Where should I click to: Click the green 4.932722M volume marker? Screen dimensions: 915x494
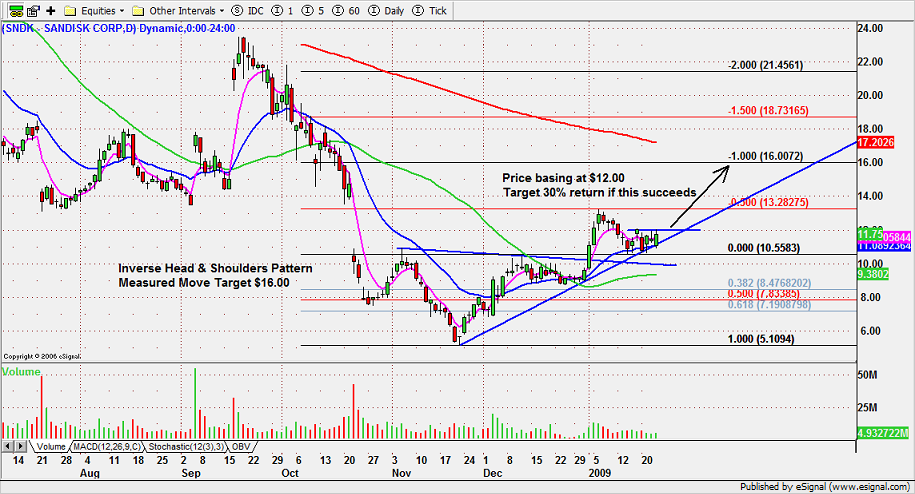883,433
